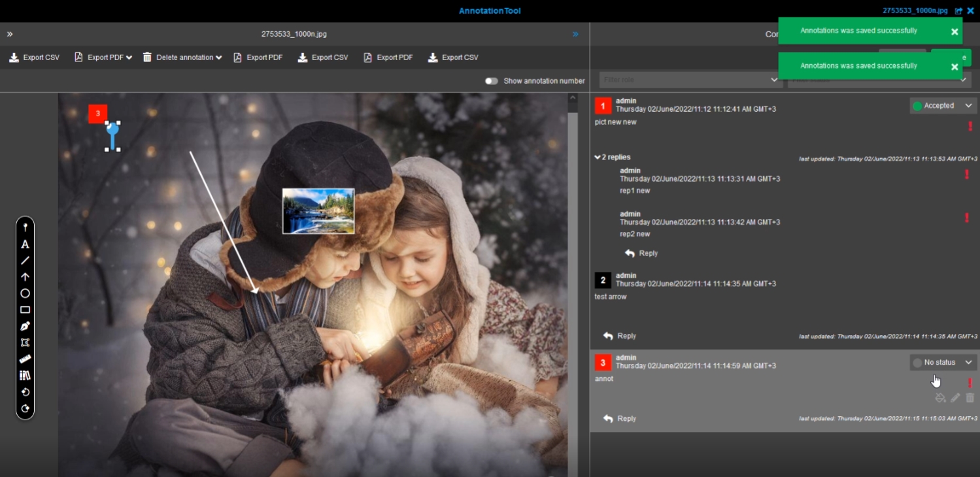Open the Accepted status dropdown
The image size is (980, 477).
tap(943, 106)
